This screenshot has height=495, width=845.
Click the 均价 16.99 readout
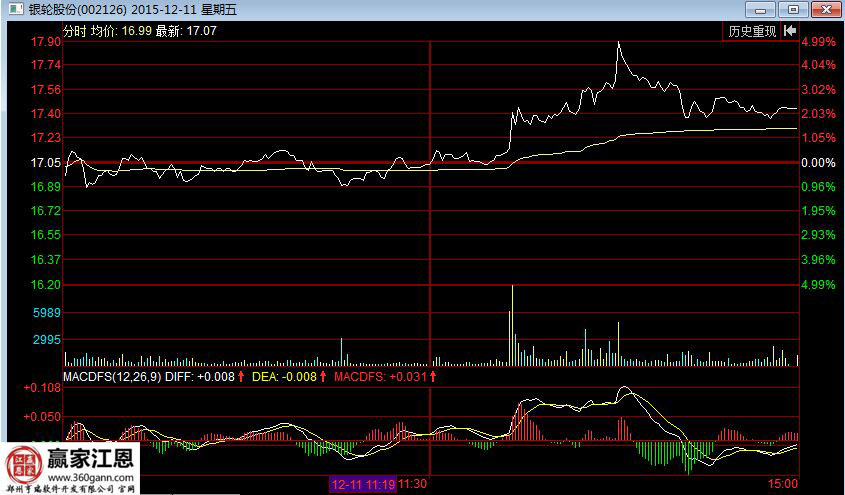[121, 31]
